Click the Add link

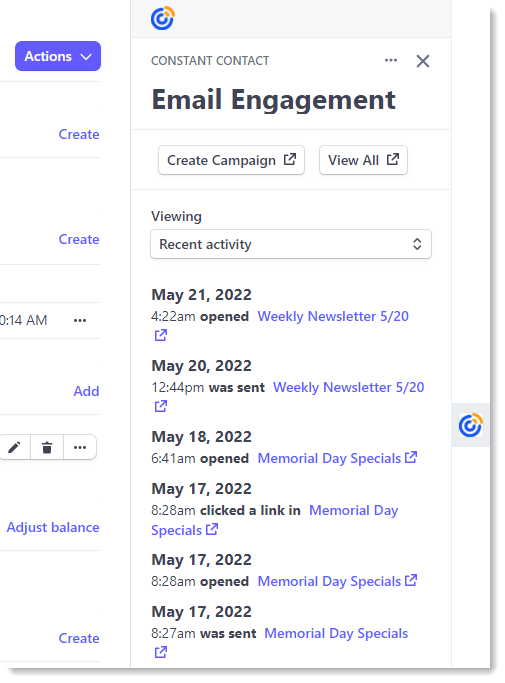click(x=86, y=391)
